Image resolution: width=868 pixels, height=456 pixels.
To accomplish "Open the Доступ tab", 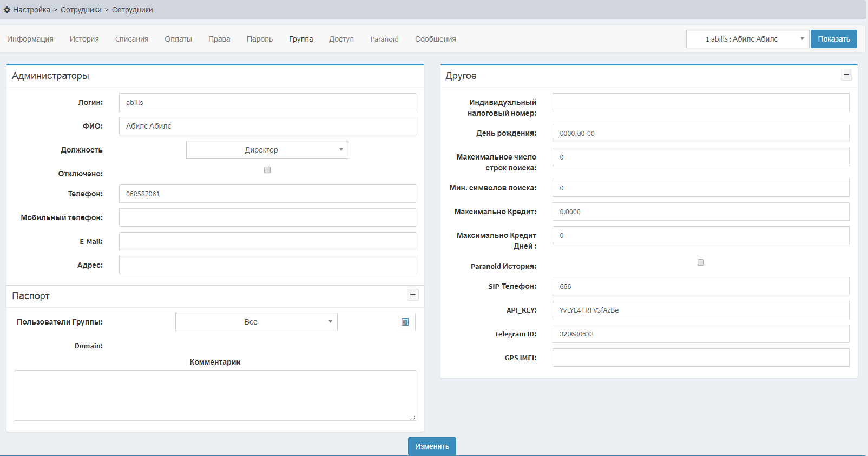I will pyautogui.click(x=341, y=39).
